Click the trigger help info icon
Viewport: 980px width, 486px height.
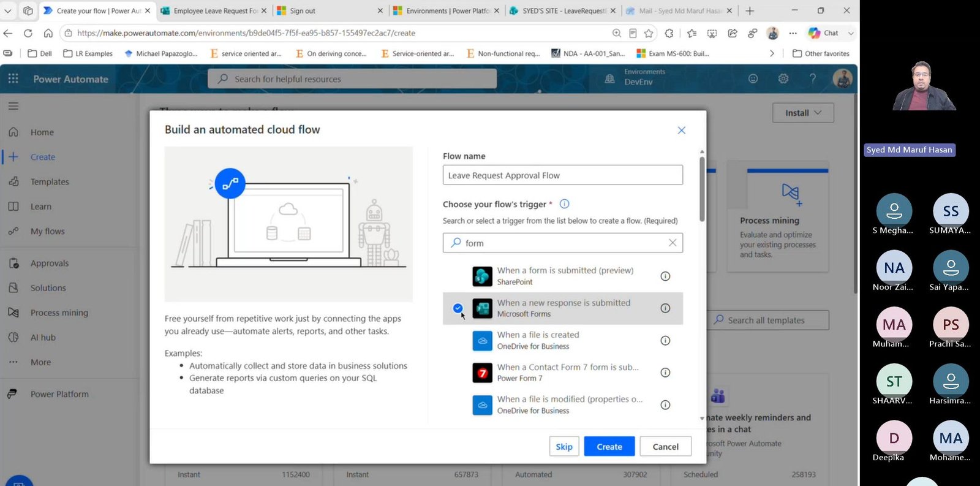click(565, 204)
